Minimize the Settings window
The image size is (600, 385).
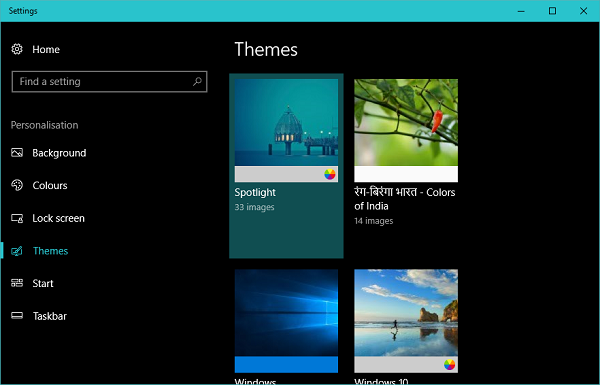[521, 11]
